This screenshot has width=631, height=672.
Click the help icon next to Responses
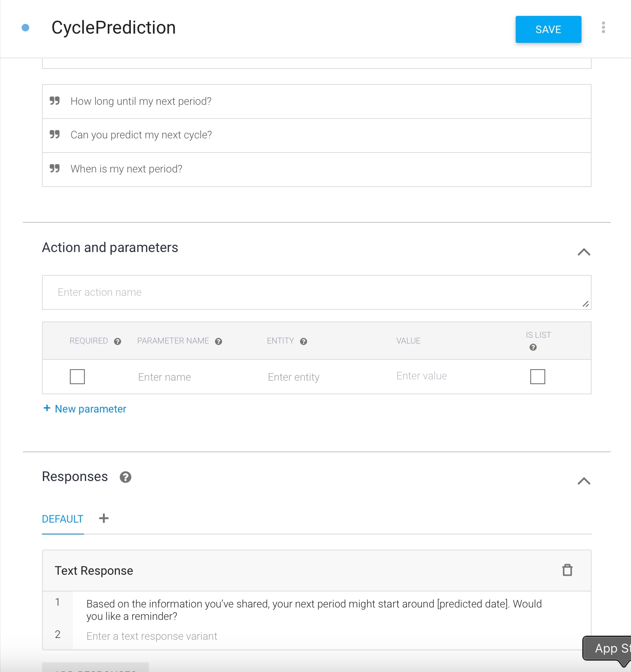(125, 477)
